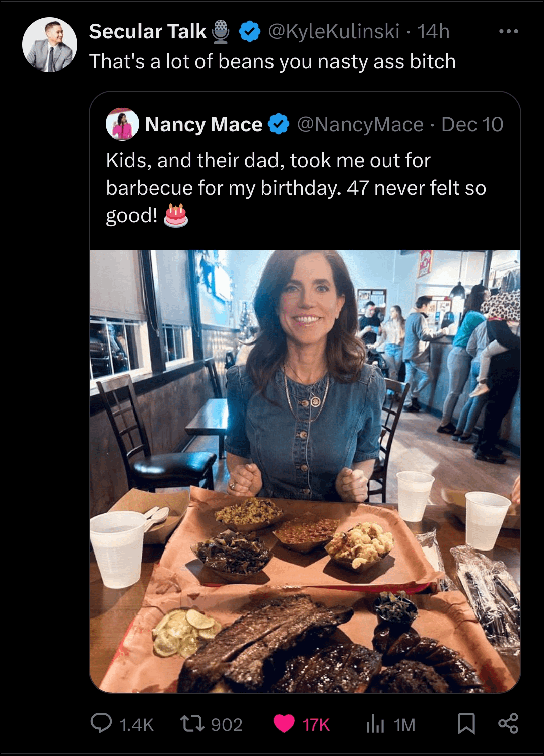Open Secular Talk profile avatar
Viewport: 544px width, 756px height.
tap(49, 45)
